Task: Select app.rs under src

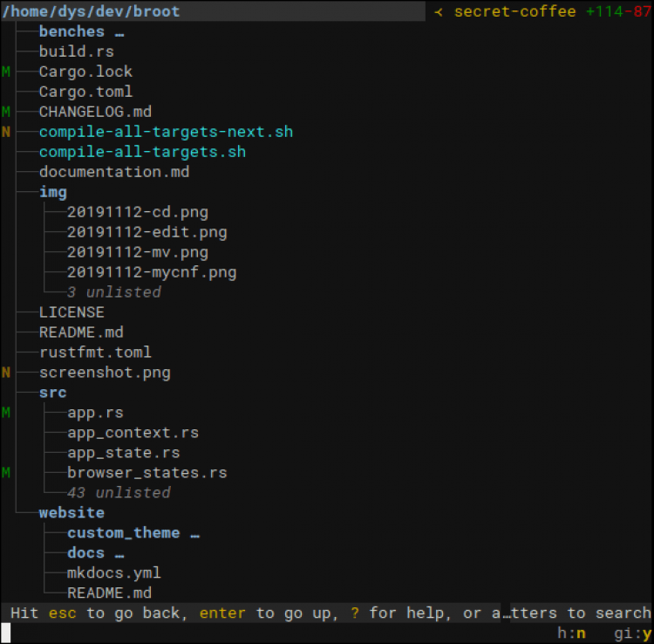Action: 96,413
